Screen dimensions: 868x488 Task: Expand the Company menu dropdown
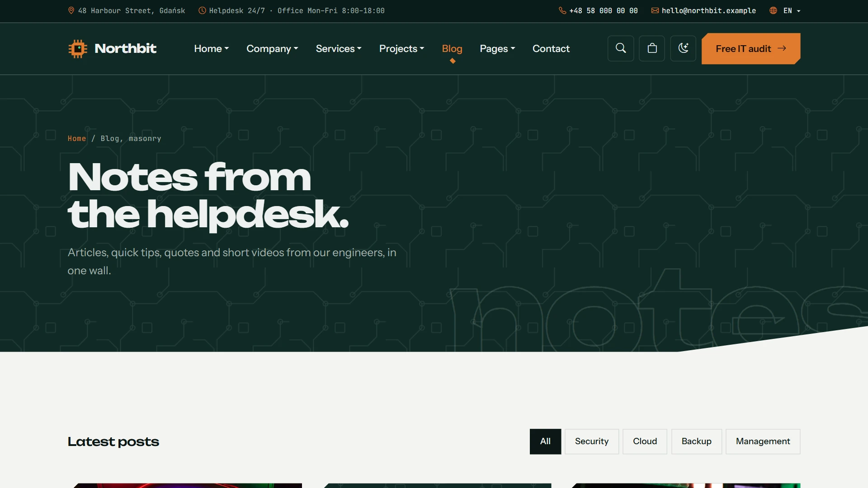pos(272,48)
